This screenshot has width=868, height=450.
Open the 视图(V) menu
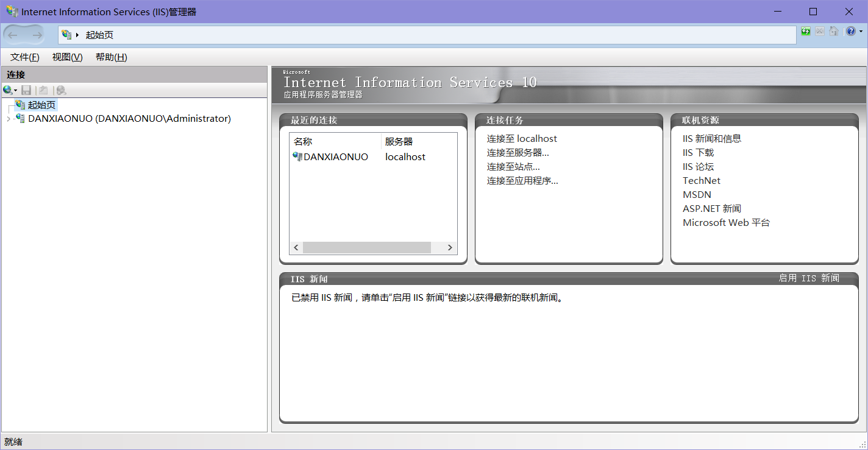(x=67, y=57)
